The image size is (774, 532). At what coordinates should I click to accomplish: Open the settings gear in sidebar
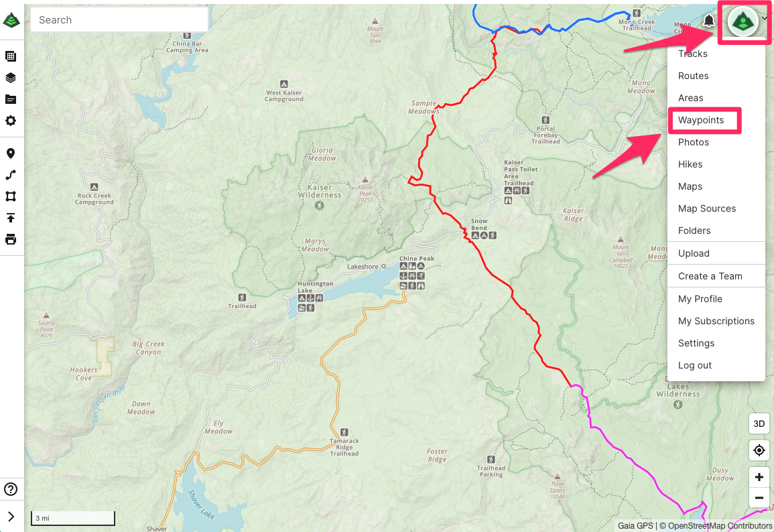pyautogui.click(x=10, y=121)
